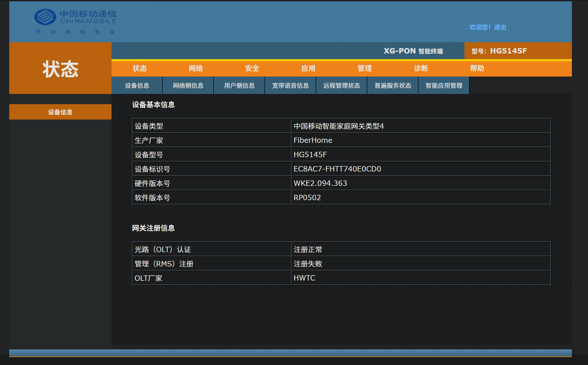Image resolution: width=588 pixels, height=365 pixels.
Task: Switch to 宽带语音信息 sub-tab
Action: pyautogui.click(x=290, y=85)
